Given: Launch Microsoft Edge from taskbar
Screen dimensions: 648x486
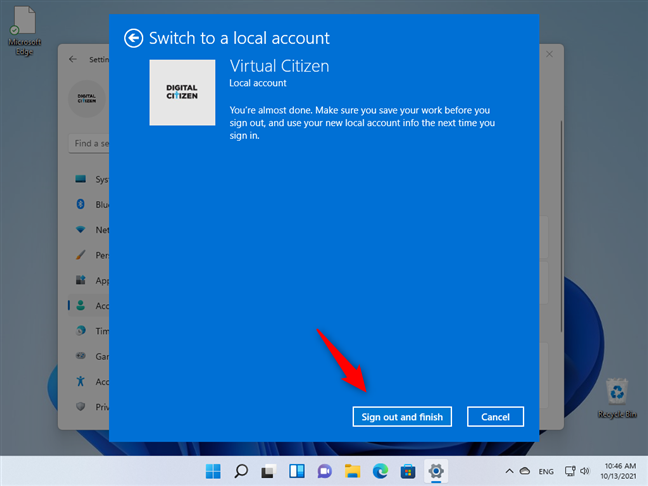Looking at the screenshot, I should pyautogui.click(x=380, y=471).
